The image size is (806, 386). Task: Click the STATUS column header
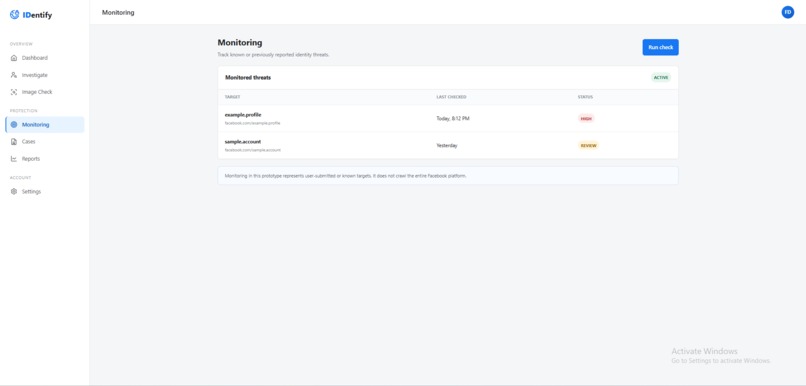click(x=585, y=97)
